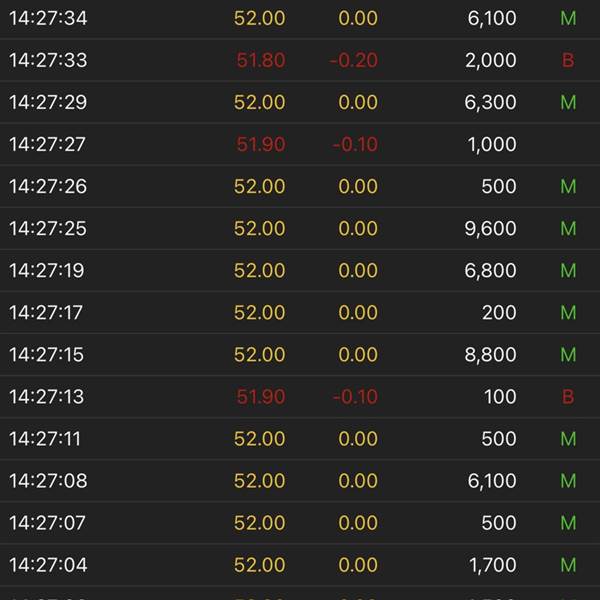This screenshot has height=600, width=600.
Task: Select the 51.80 price in red
Action: point(261,60)
